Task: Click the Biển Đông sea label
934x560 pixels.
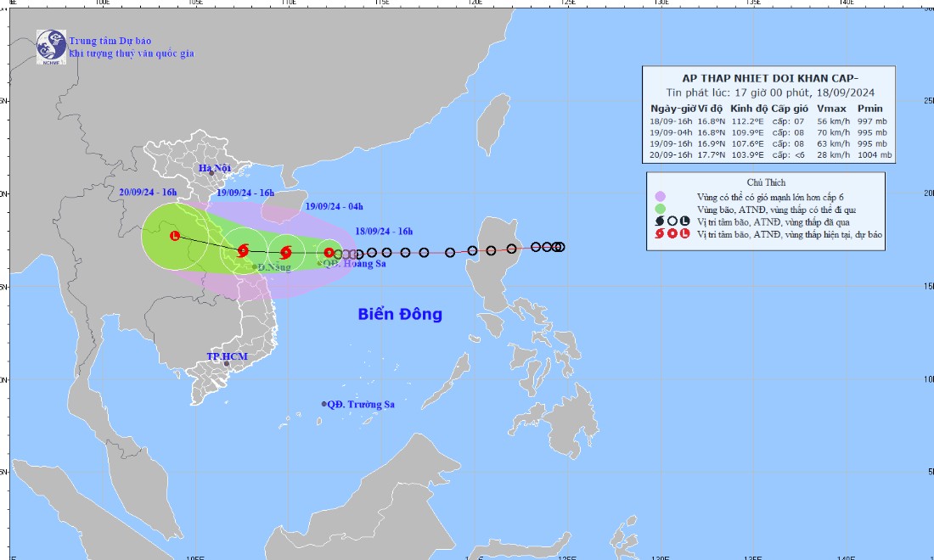Action: click(400, 315)
